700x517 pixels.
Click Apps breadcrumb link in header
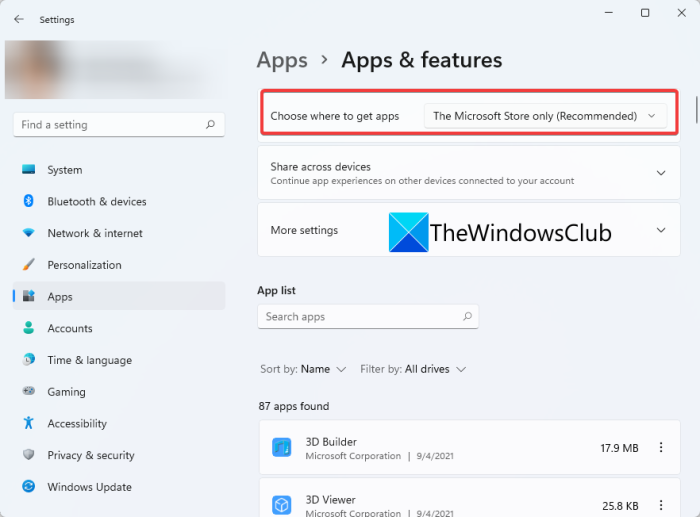[282, 60]
